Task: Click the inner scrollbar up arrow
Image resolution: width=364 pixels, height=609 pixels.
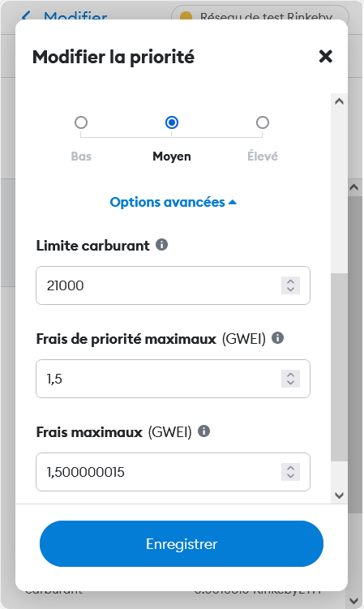Action: pos(339,101)
